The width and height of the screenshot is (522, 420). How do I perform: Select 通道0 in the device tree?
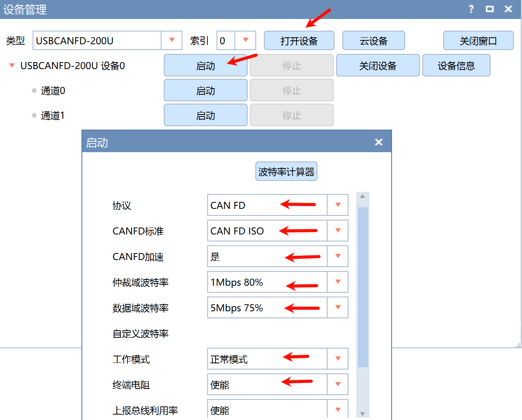pyautogui.click(x=53, y=91)
